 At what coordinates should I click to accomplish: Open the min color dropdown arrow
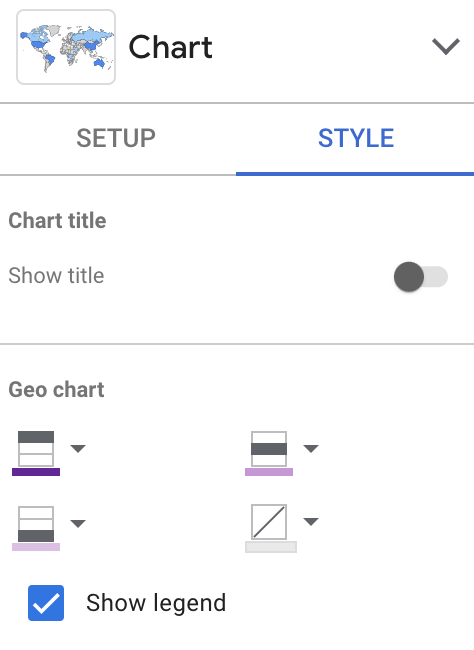click(78, 523)
